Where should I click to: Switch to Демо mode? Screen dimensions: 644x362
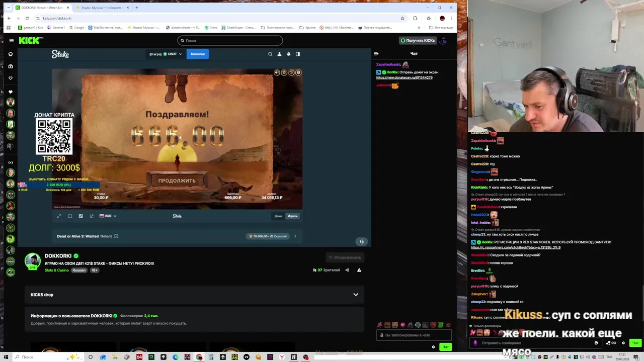tap(278, 216)
